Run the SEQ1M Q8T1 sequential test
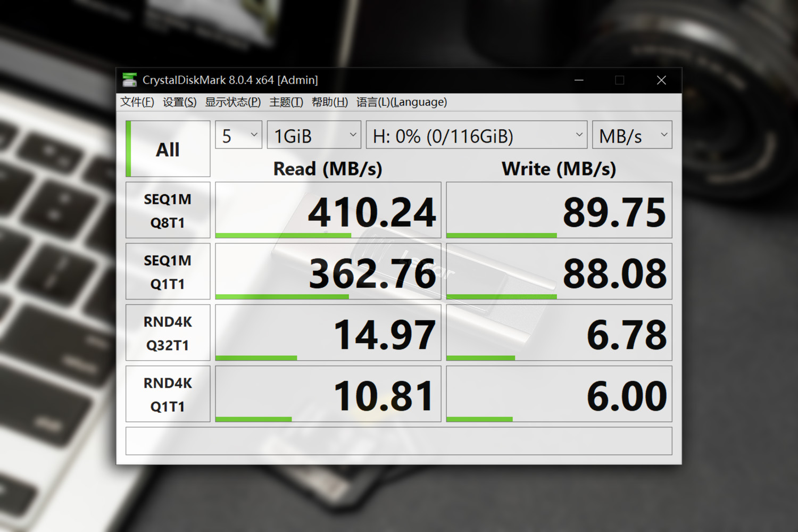 (x=168, y=210)
